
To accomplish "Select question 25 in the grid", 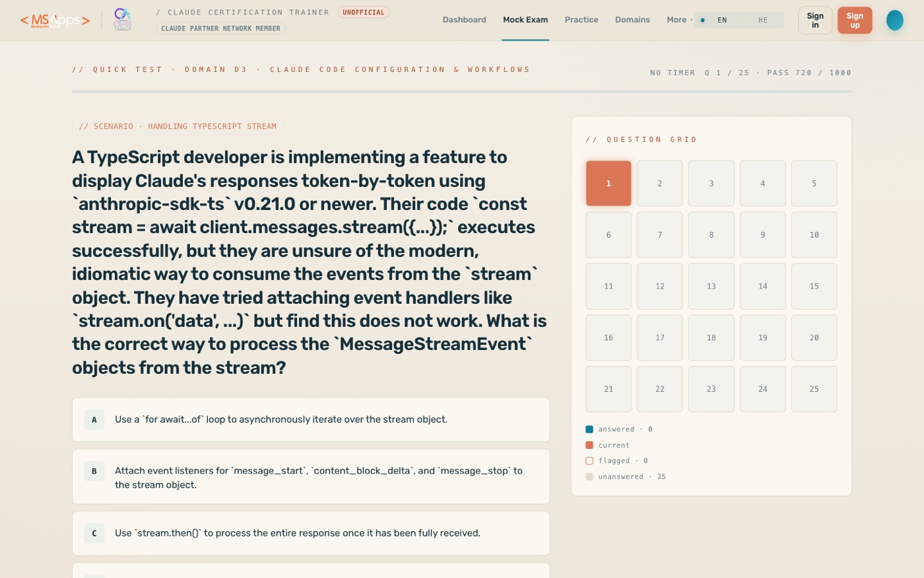I will pos(814,390).
